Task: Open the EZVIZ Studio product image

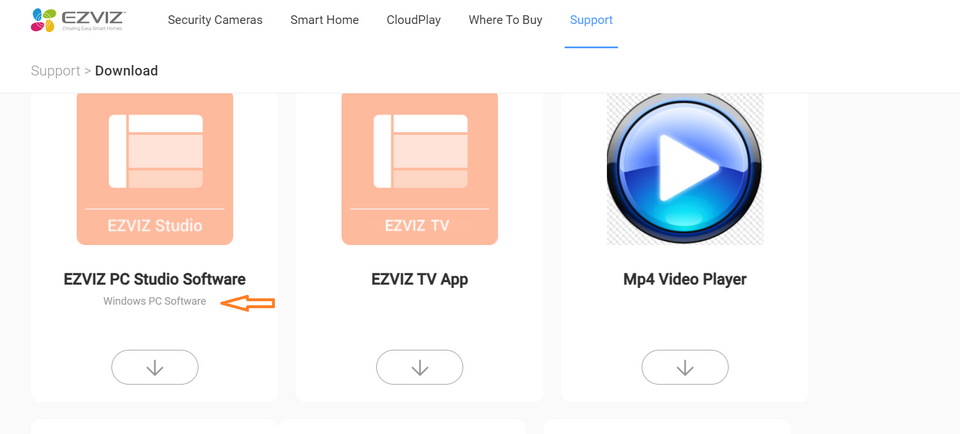Action: [155, 169]
